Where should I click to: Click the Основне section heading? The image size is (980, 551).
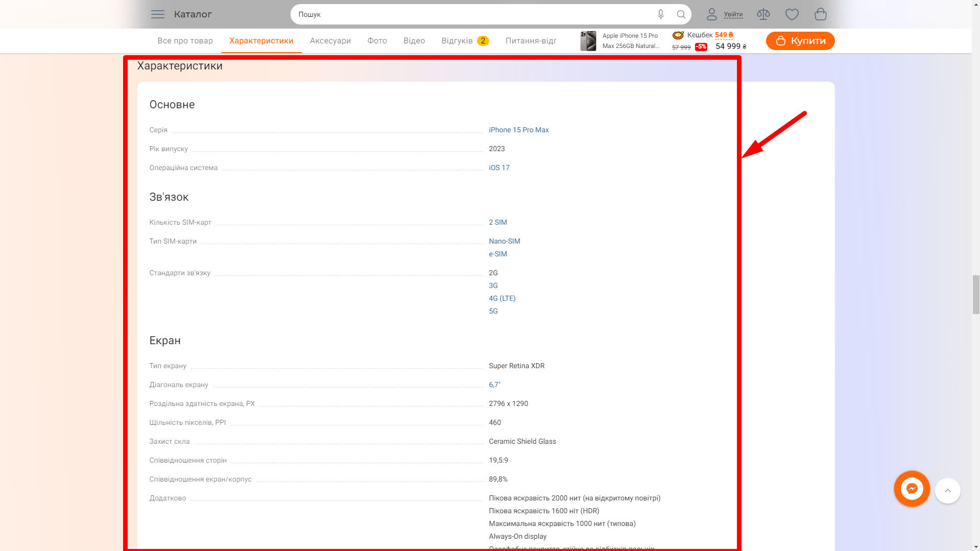pos(172,105)
